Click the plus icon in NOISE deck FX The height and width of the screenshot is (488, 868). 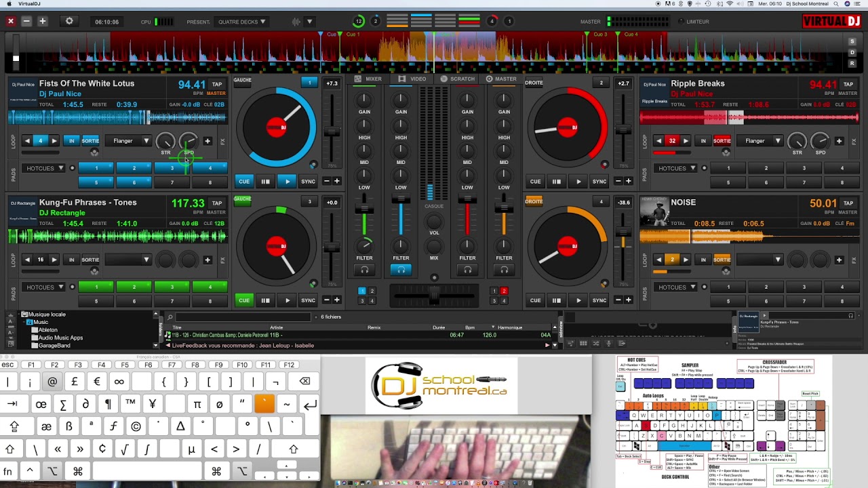click(839, 260)
